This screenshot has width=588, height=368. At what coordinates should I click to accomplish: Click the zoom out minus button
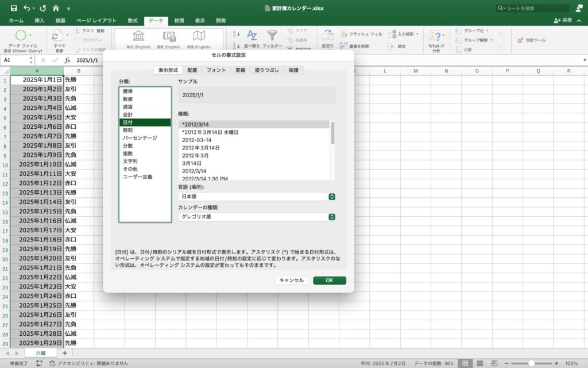(x=506, y=363)
